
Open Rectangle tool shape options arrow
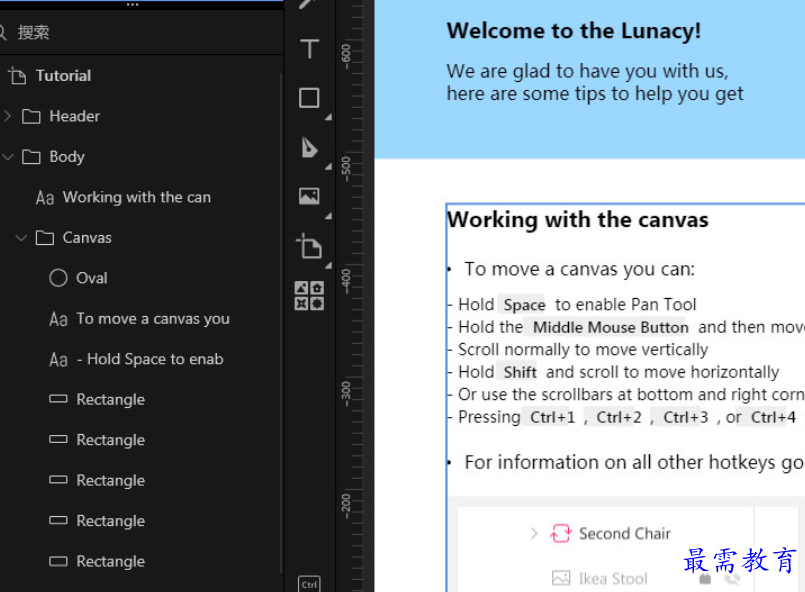(328, 117)
